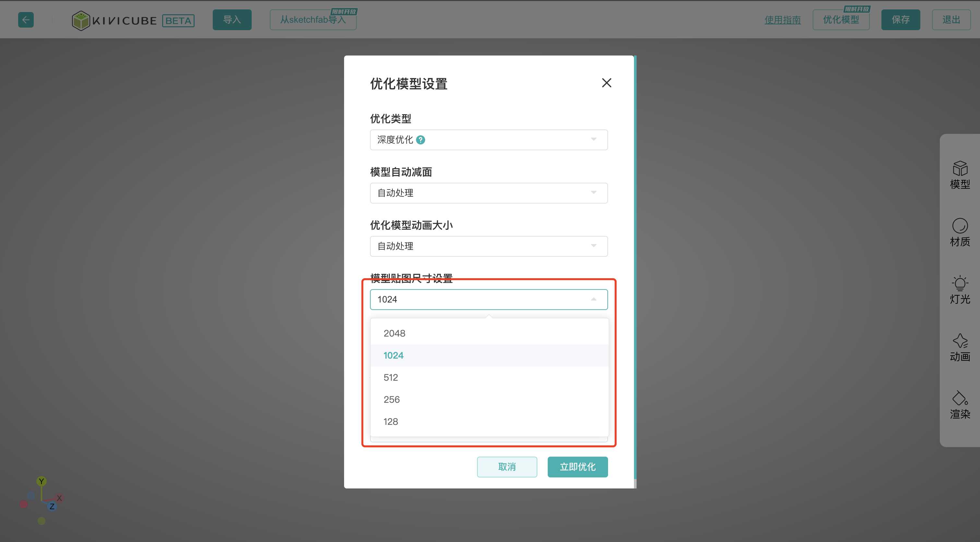Image resolution: width=980 pixels, height=542 pixels.
Task: Choose 128 texture size option
Action: tap(391, 422)
